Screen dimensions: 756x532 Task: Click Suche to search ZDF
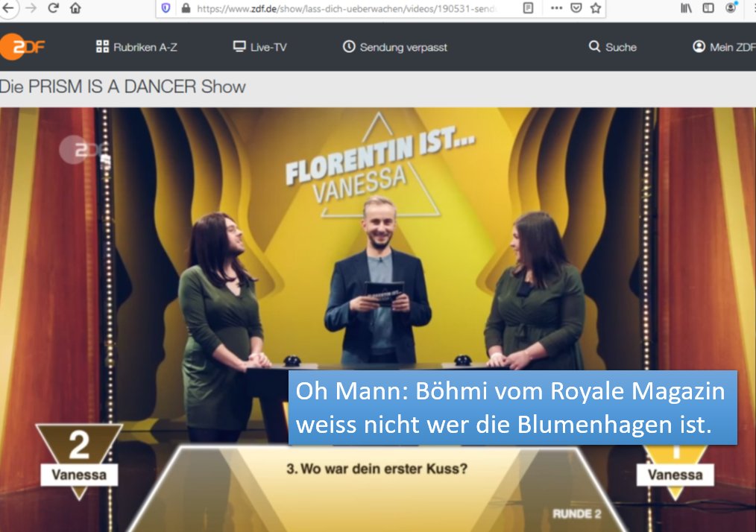(612, 47)
